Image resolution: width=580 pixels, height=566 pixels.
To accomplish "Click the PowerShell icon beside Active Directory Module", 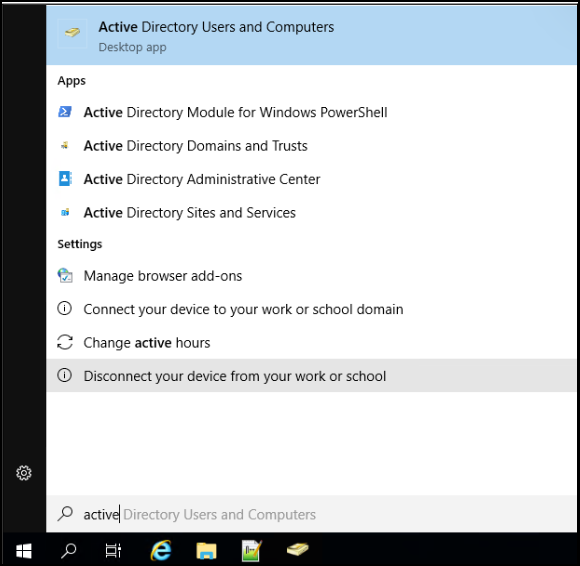I will coord(65,112).
